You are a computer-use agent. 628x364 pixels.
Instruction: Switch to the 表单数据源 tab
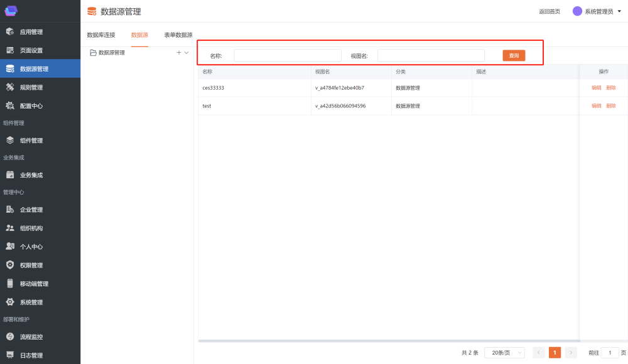[178, 35]
